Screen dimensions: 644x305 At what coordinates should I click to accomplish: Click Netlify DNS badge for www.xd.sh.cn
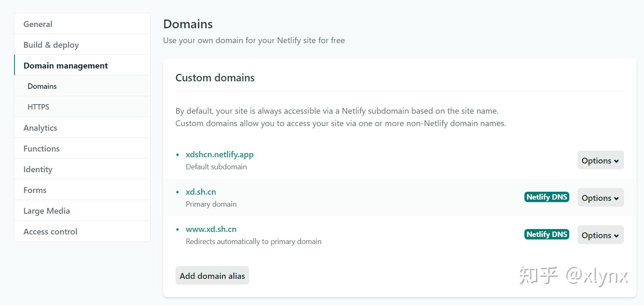point(546,234)
